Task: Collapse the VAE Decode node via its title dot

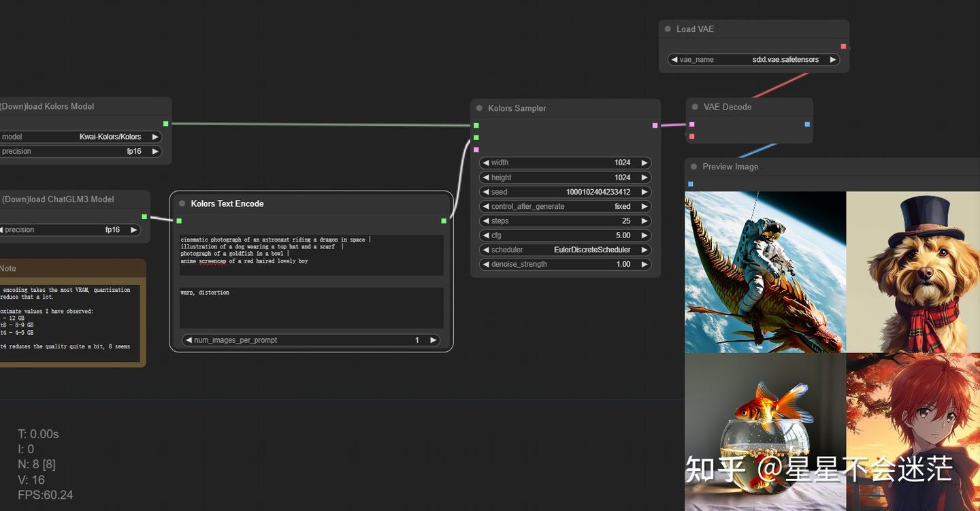Action: pyautogui.click(x=695, y=107)
